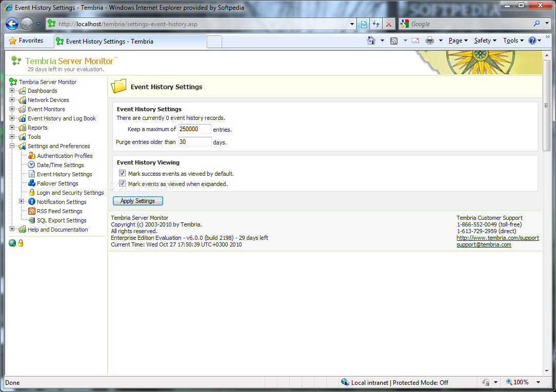Click the Event History and Log Book icon
This screenshot has width=556, height=392.
(x=23, y=119)
